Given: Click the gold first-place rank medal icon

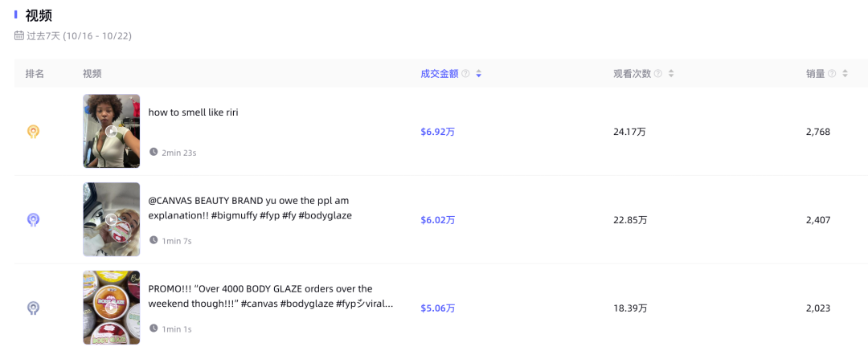Looking at the screenshot, I should click(x=33, y=132).
